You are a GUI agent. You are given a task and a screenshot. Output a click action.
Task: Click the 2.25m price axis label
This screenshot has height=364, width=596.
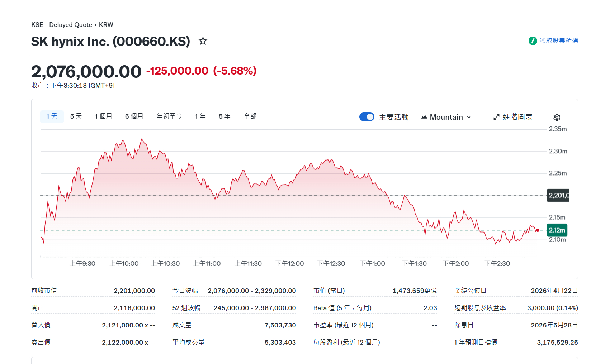tap(558, 173)
